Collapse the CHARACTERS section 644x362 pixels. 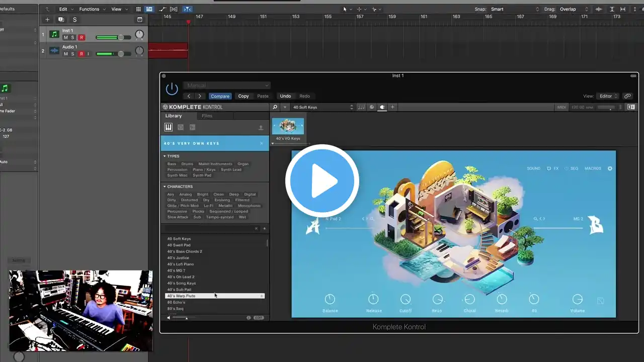[165, 187]
